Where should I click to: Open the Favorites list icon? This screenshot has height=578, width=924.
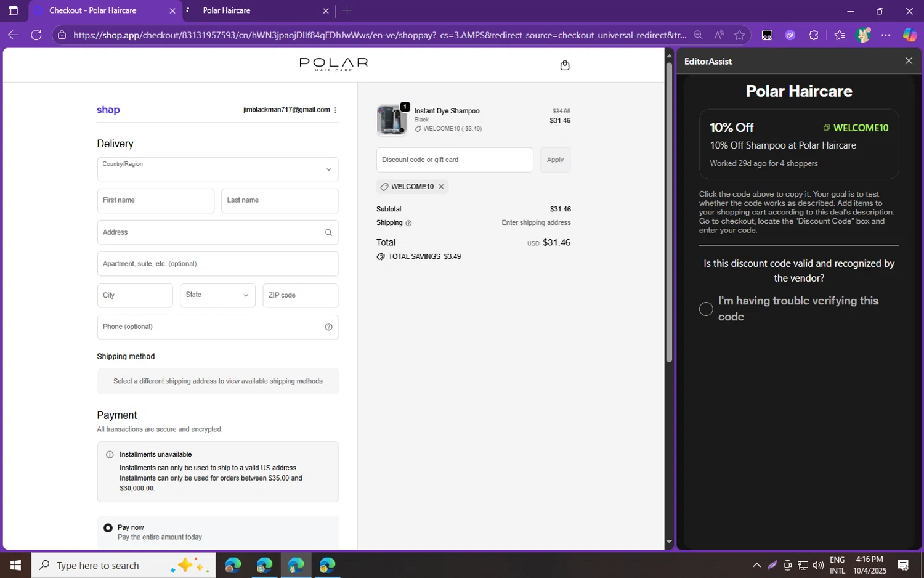point(840,35)
